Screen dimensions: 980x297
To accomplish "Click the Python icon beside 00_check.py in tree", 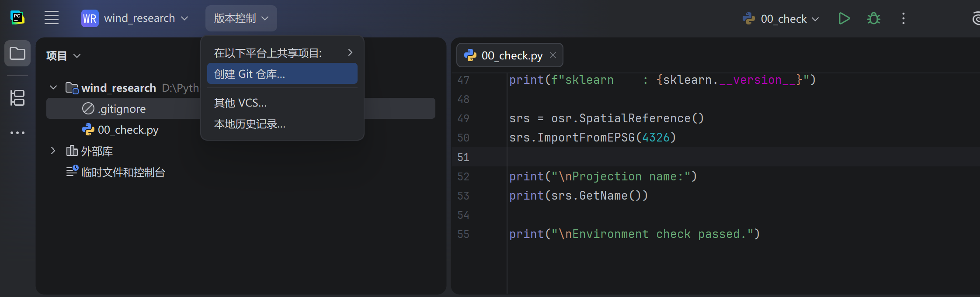I will (x=88, y=129).
